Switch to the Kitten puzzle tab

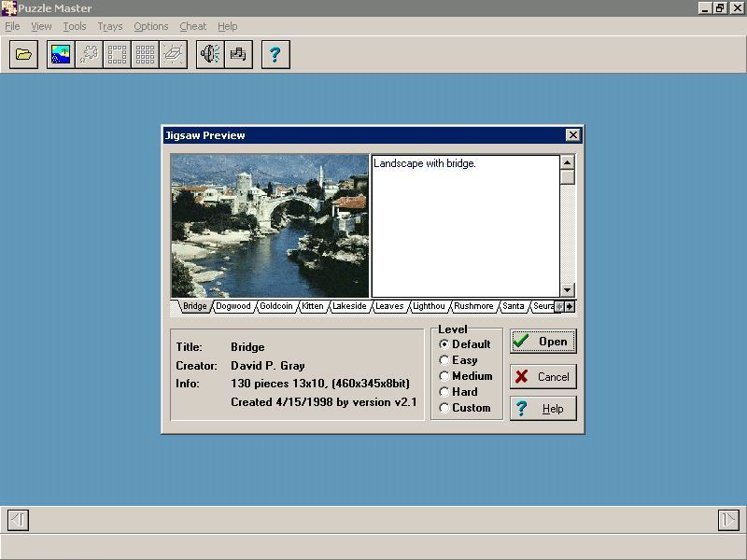(313, 306)
